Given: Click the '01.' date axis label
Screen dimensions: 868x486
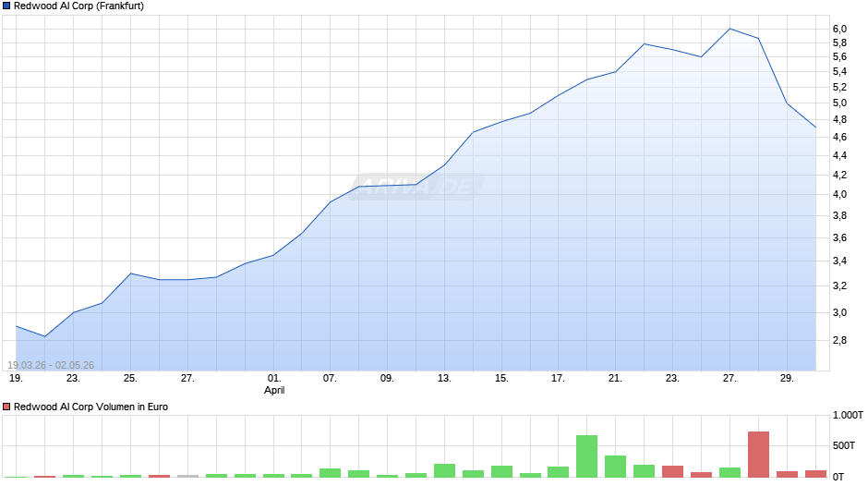Looking at the screenshot, I should pyautogui.click(x=274, y=378).
